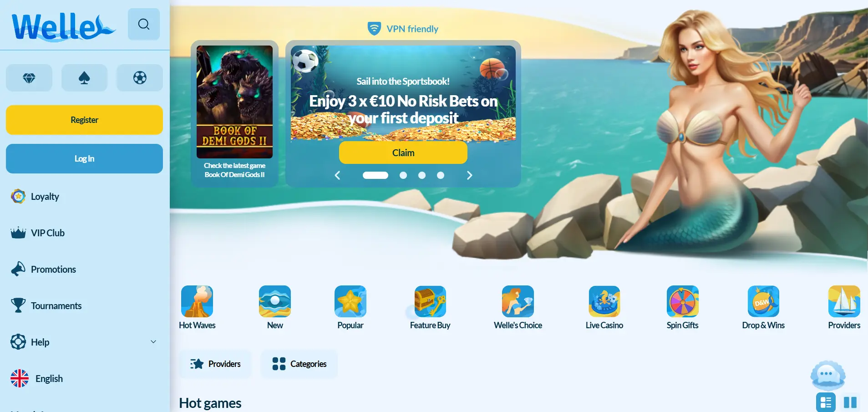Select the casino diamond icon
Image resolution: width=868 pixels, height=412 pixels.
(29, 78)
